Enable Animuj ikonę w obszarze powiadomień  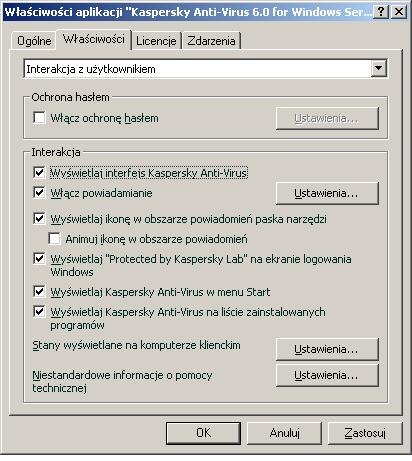pos(54,239)
